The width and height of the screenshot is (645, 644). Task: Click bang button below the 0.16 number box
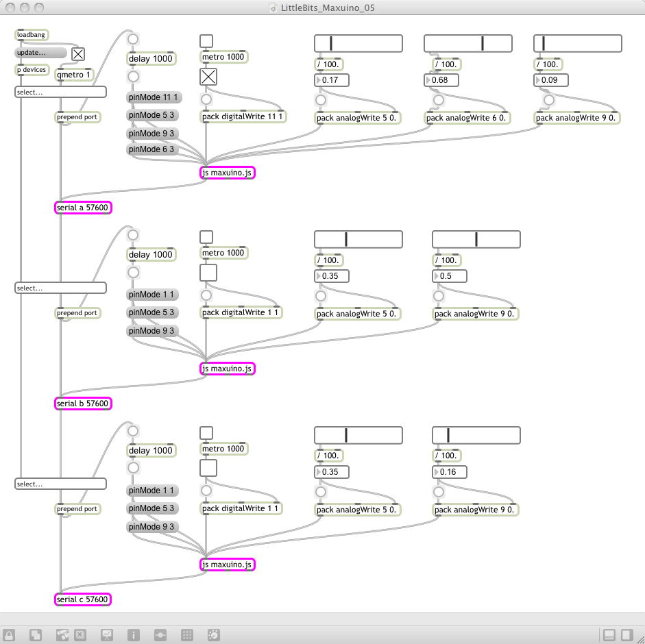coord(439,492)
